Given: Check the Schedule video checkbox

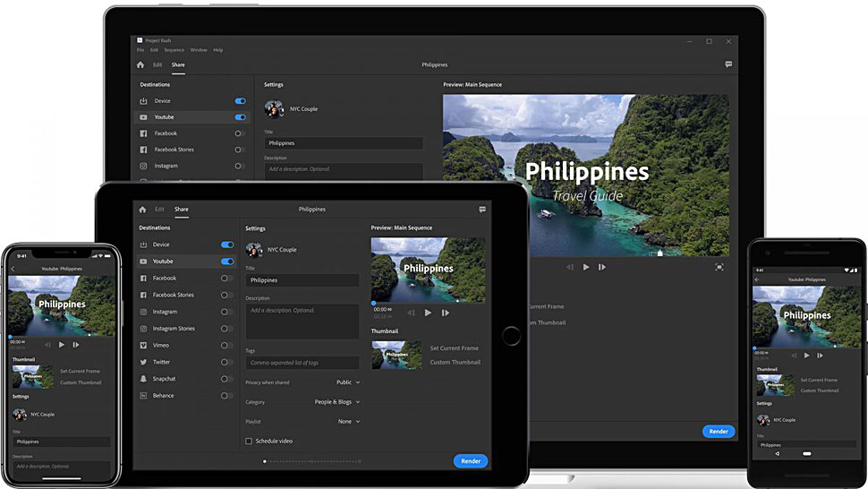Looking at the screenshot, I should pyautogui.click(x=249, y=441).
